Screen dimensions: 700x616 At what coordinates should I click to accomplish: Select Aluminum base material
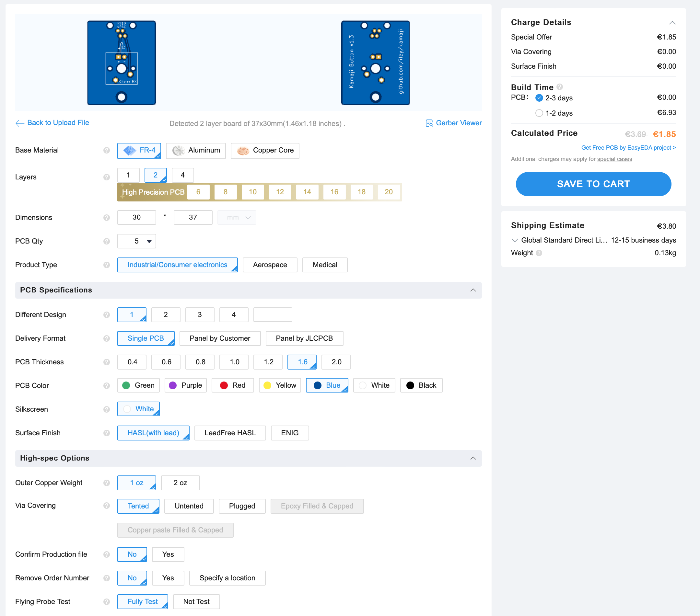pos(196,151)
